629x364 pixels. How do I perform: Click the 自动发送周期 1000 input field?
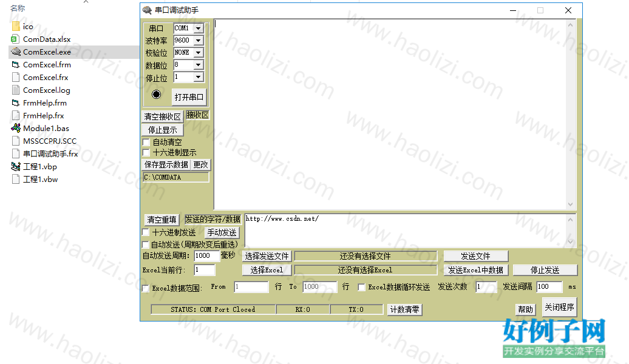pyautogui.click(x=206, y=256)
